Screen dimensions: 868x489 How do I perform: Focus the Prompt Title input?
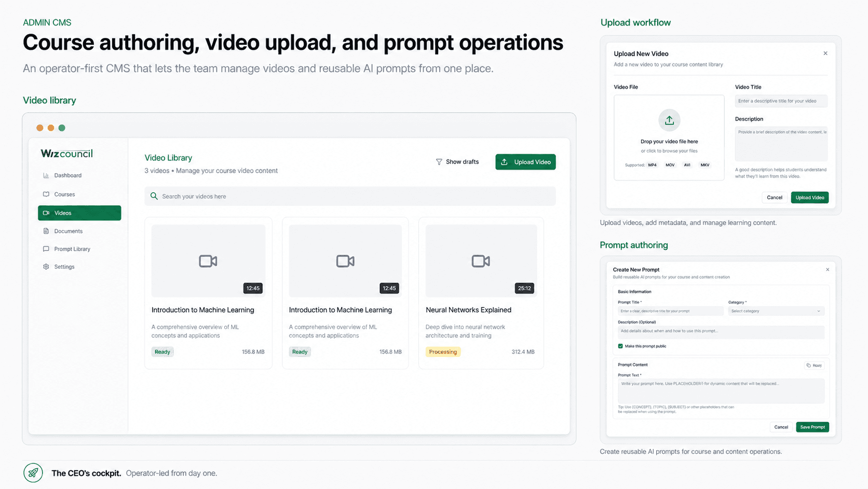(x=670, y=311)
